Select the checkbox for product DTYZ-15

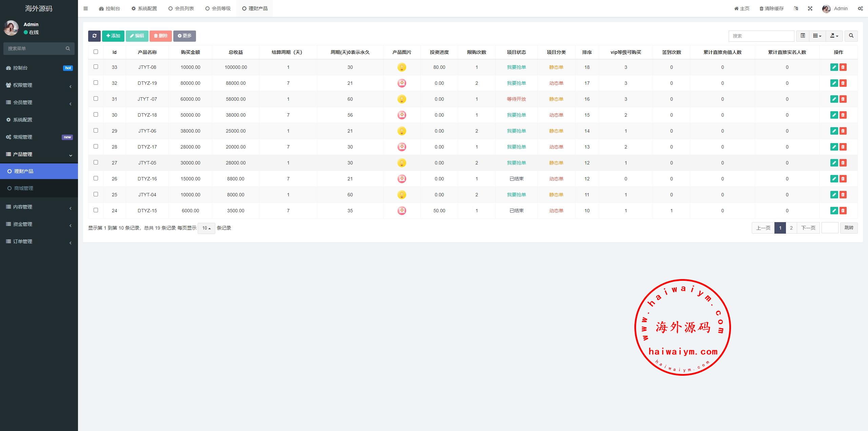[96, 210]
